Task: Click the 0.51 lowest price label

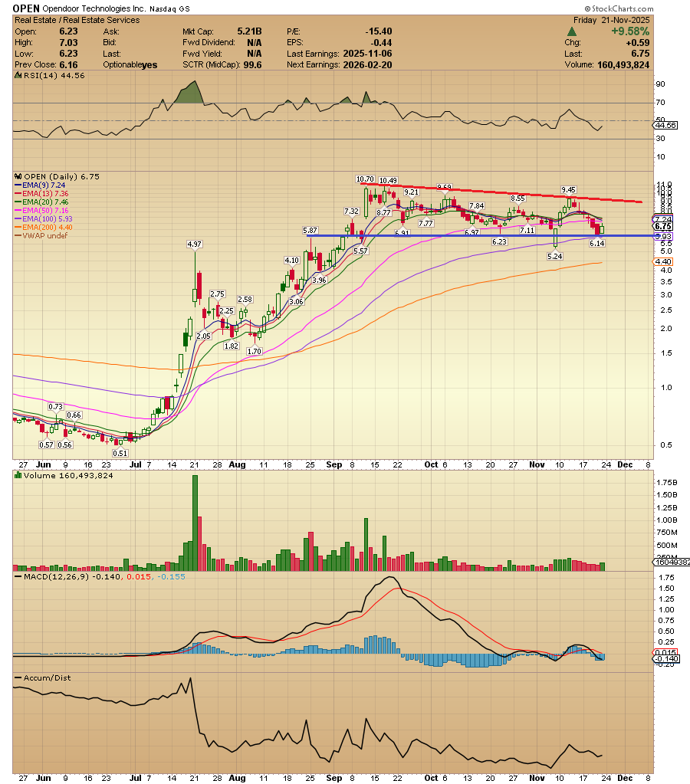Action: tap(120, 453)
